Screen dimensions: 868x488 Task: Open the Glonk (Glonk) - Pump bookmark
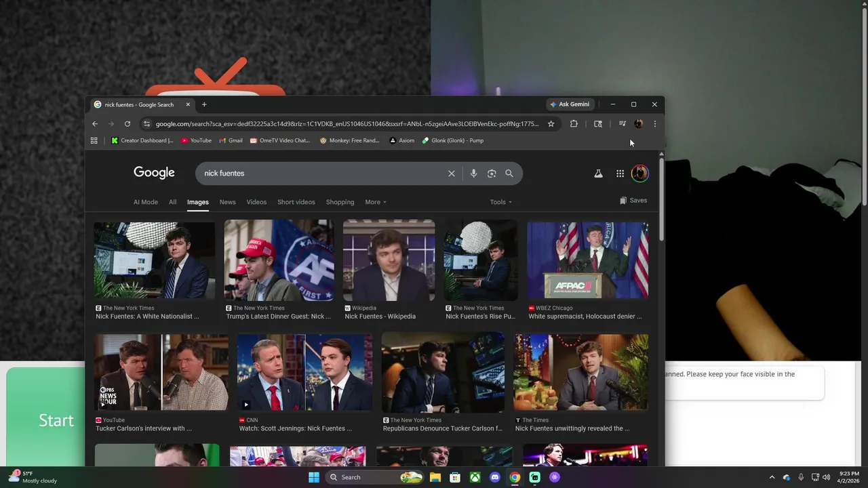click(453, 140)
